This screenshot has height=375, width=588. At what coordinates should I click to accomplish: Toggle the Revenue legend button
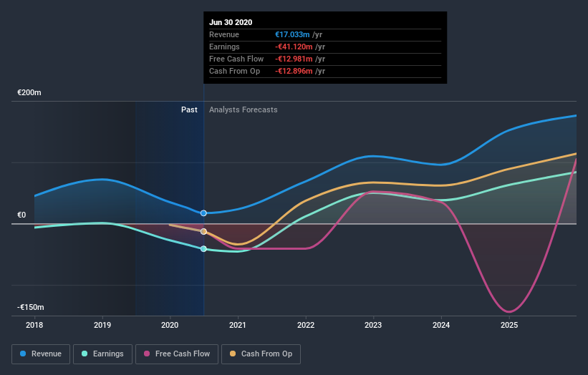point(41,354)
